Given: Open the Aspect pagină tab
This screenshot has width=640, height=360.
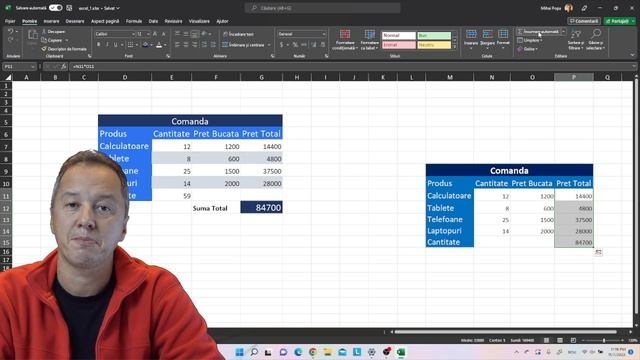Looking at the screenshot, I should pos(105,21).
